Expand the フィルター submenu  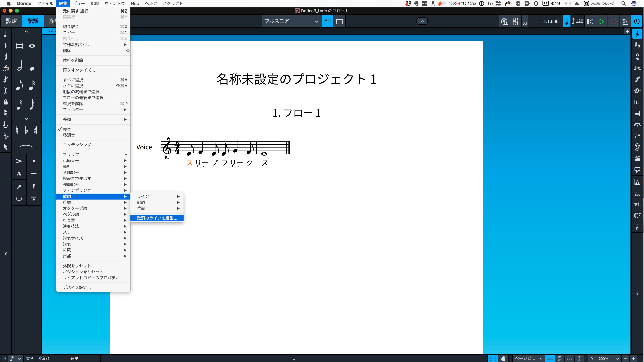point(93,110)
